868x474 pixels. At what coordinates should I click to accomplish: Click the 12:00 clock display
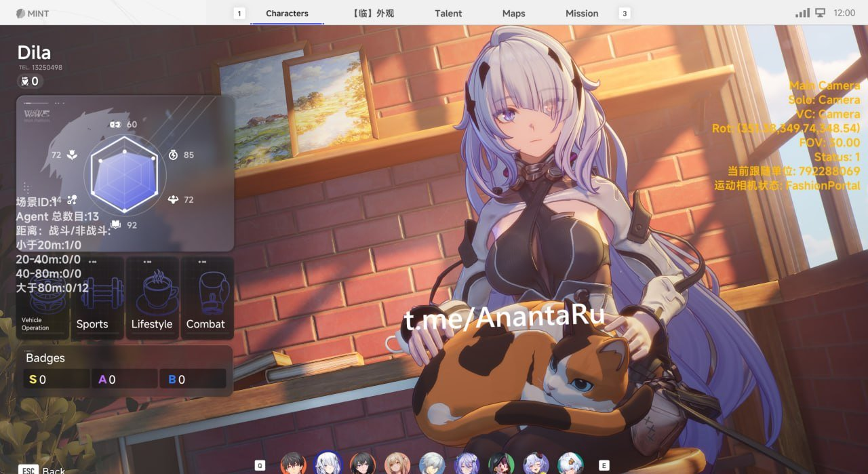tap(844, 13)
